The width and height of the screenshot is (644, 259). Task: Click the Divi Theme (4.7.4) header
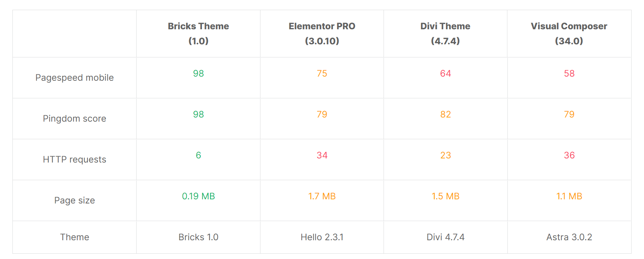[445, 33]
